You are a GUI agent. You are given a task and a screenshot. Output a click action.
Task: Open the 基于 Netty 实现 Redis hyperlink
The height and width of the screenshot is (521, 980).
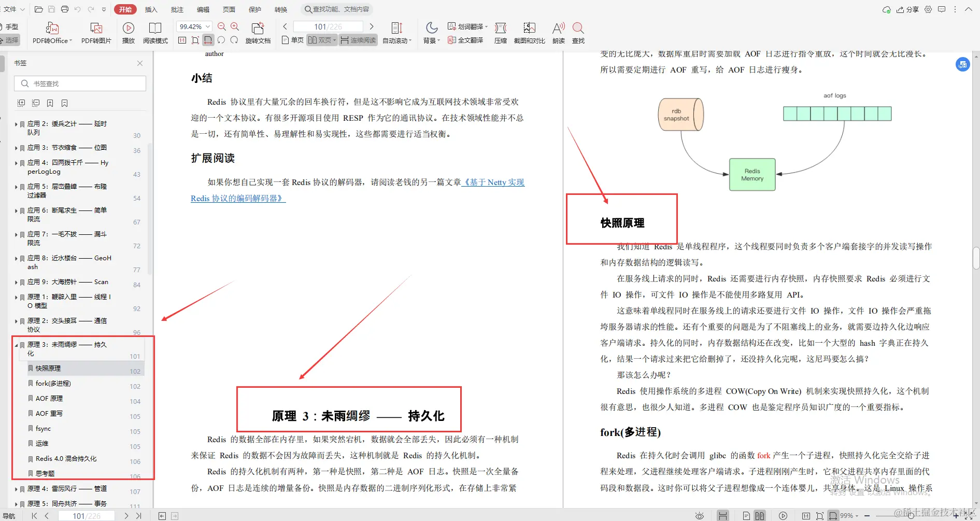pyautogui.click(x=492, y=182)
